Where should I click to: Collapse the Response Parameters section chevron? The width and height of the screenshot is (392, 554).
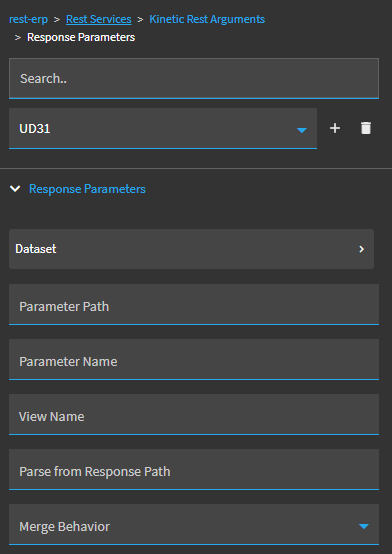click(x=15, y=189)
